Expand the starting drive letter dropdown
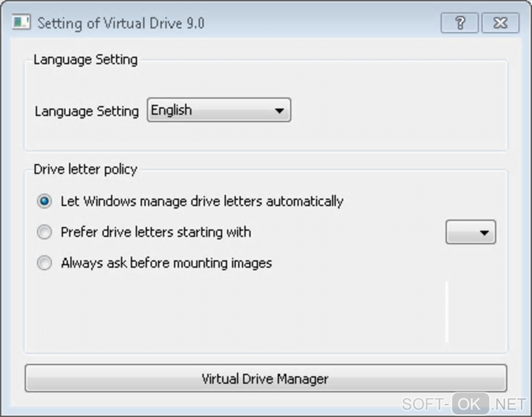 click(470, 232)
